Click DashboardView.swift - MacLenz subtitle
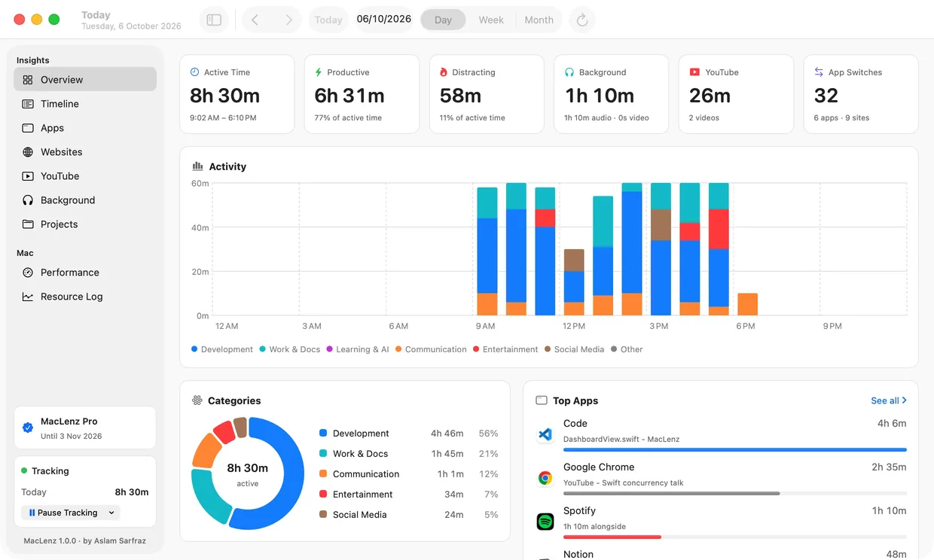 click(x=622, y=439)
